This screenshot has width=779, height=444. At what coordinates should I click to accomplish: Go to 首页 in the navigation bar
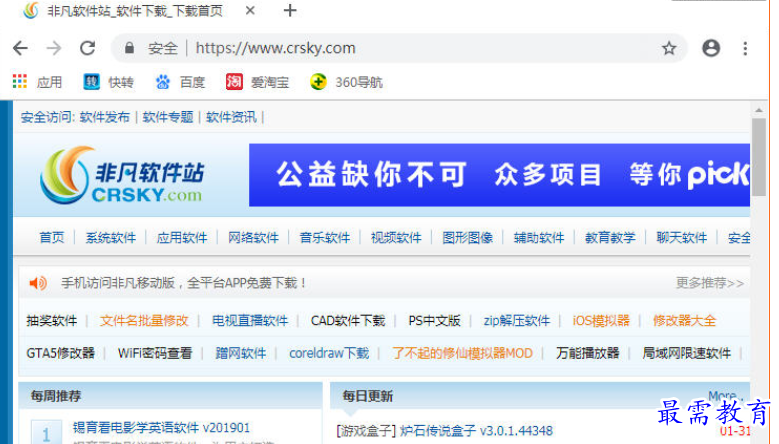point(52,237)
